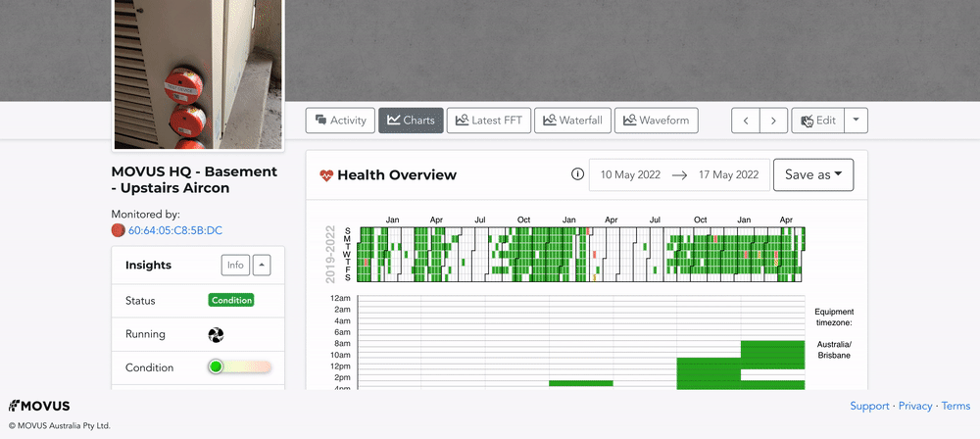Open the Waveform tab

coord(656,121)
